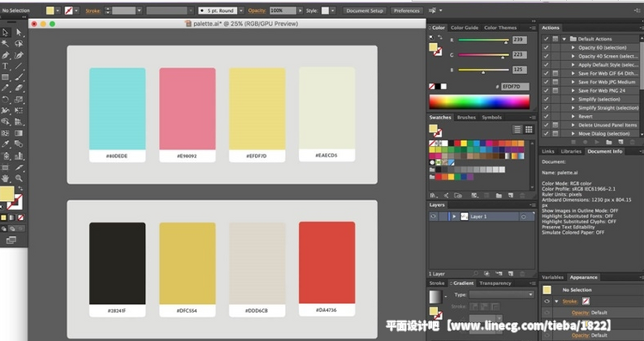The image size is (644, 341).
Task: Switch to the Transparency tab
Action: pyautogui.click(x=495, y=283)
